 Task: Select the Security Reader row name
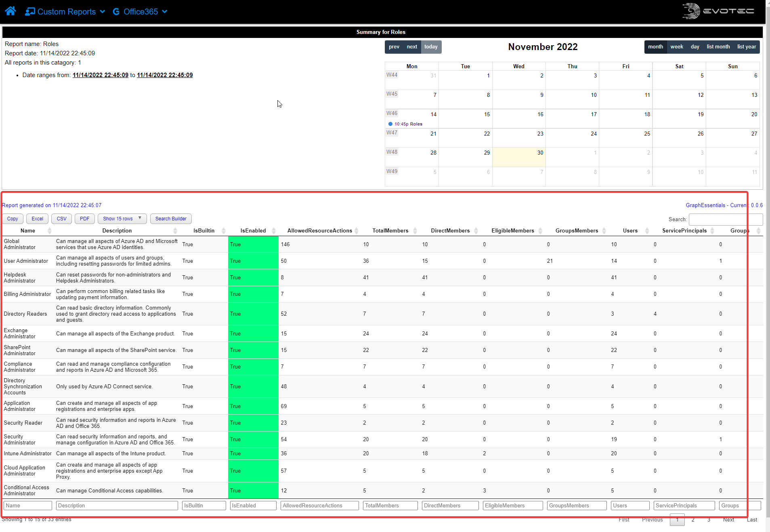[x=23, y=423]
